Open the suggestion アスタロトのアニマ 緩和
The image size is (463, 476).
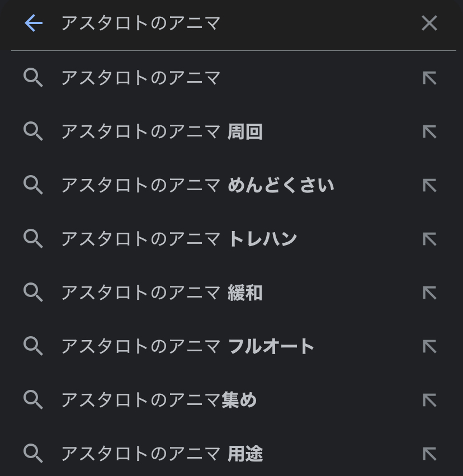pos(162,293)
